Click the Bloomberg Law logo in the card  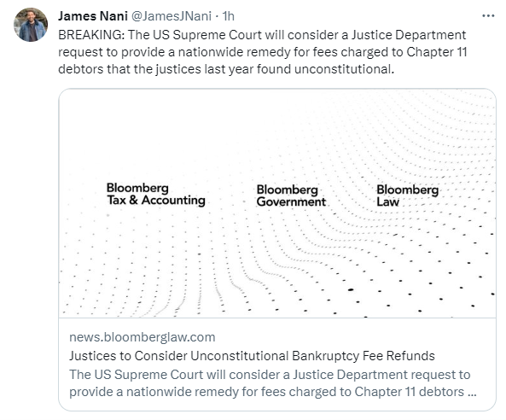pos(407,195)
